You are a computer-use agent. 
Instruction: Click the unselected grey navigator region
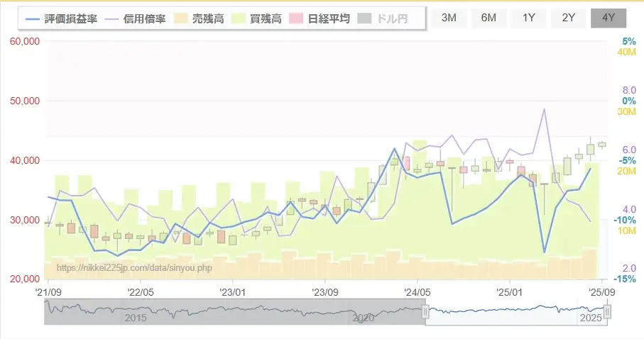click(234, 312)
